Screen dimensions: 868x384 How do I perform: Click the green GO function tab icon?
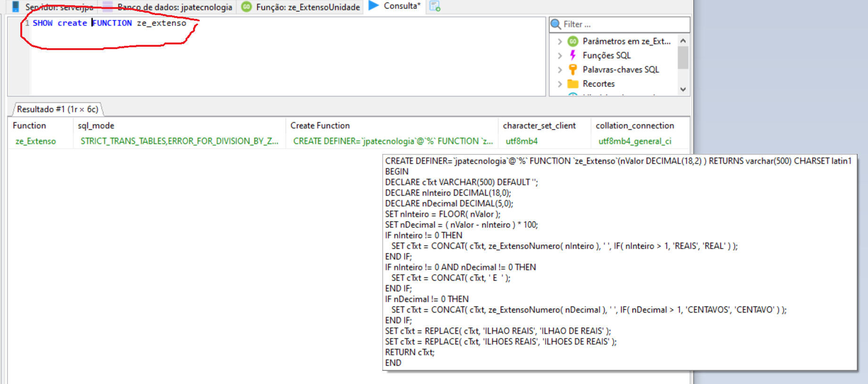(246, 7)
